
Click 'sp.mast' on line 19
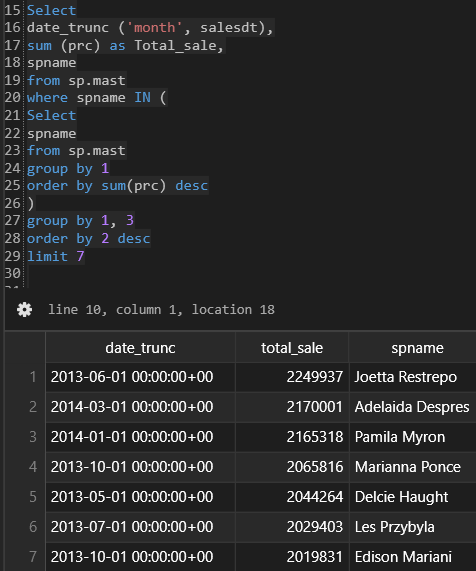[97, 80]
